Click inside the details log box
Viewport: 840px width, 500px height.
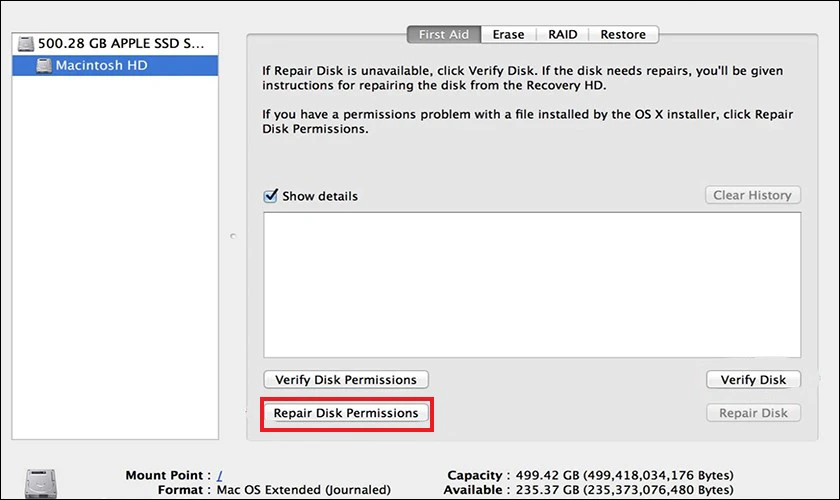click(532, 285)
